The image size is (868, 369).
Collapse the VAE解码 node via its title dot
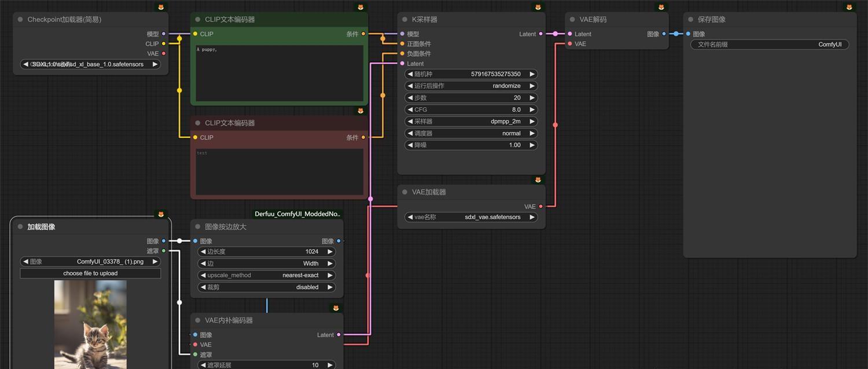coord(573,19)
